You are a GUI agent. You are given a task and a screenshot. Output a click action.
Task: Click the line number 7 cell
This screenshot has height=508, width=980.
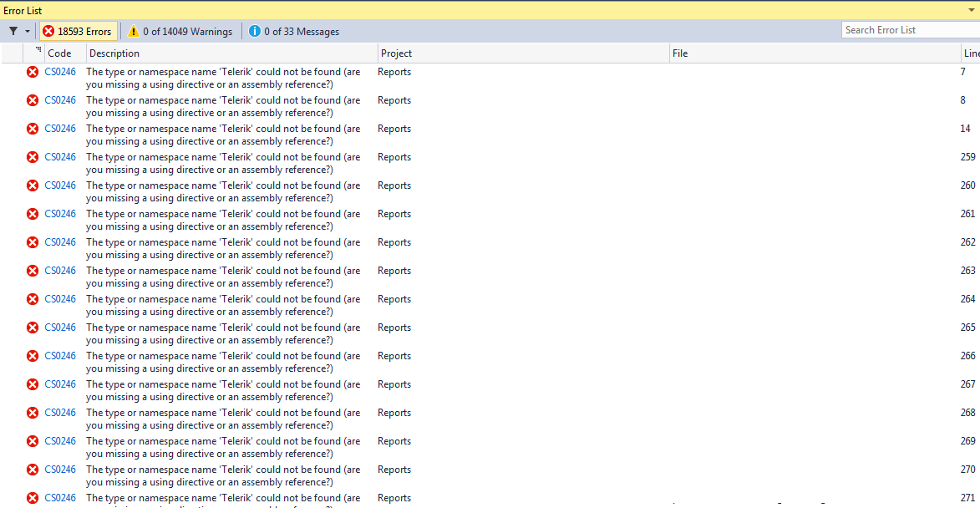coord(963,72)
